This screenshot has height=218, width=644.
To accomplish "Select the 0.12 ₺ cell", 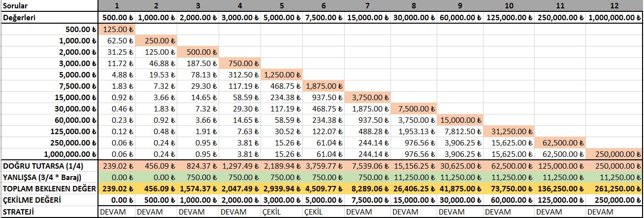I will point(117,132).
